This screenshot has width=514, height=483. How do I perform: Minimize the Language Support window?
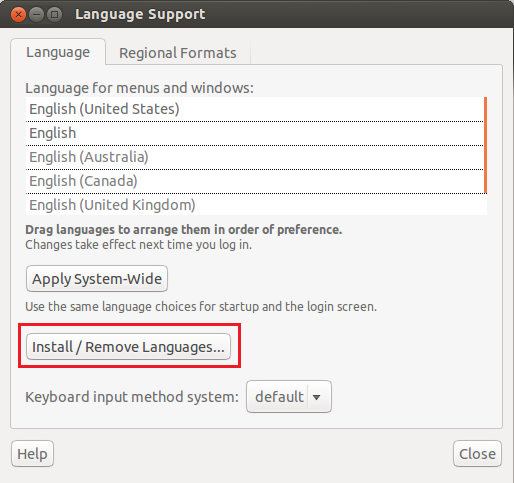coord(36,15)
